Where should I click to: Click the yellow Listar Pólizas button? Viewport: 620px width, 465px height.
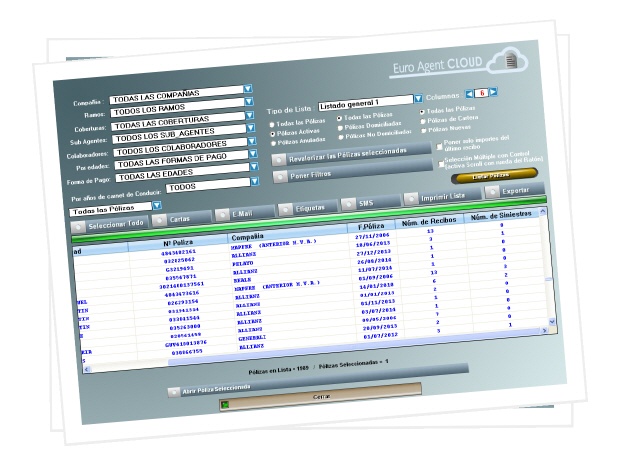[x=494, y=175]
